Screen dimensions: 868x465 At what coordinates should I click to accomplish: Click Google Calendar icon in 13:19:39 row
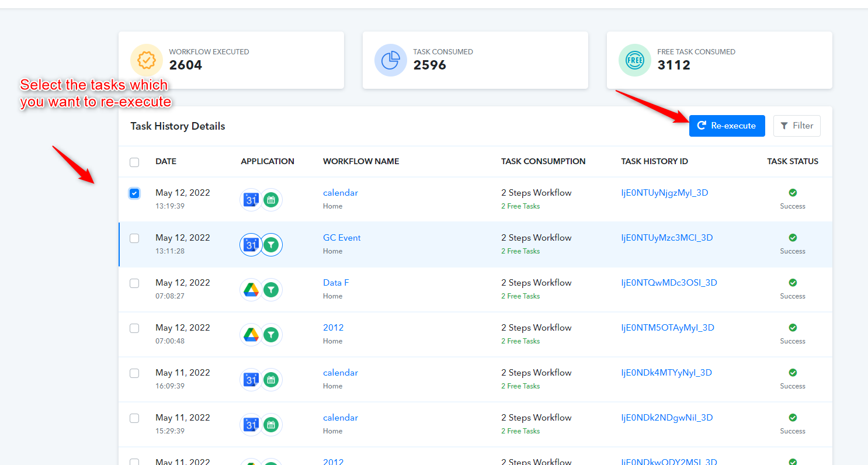coord(251,200)
